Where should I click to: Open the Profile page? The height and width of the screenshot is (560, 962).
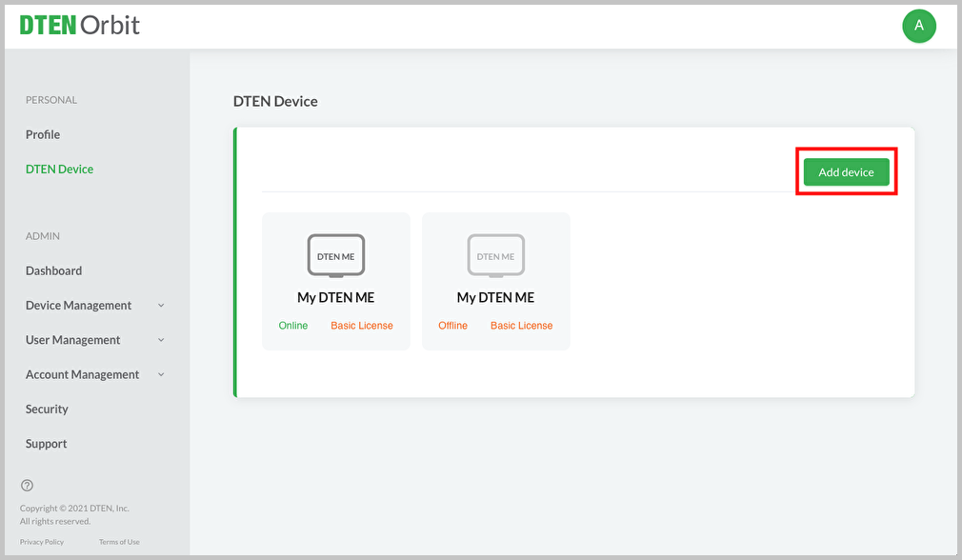(x=43, y=134)
